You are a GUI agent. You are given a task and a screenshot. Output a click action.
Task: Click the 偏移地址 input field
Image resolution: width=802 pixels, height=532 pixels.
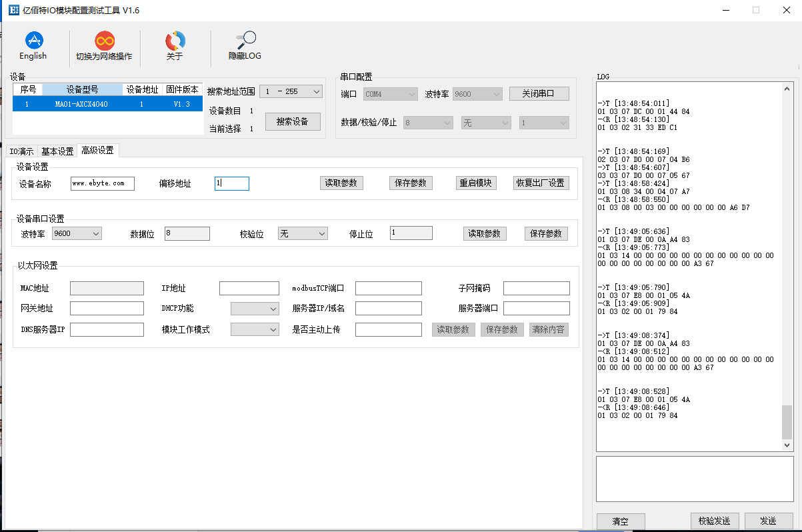coord(232,183)
